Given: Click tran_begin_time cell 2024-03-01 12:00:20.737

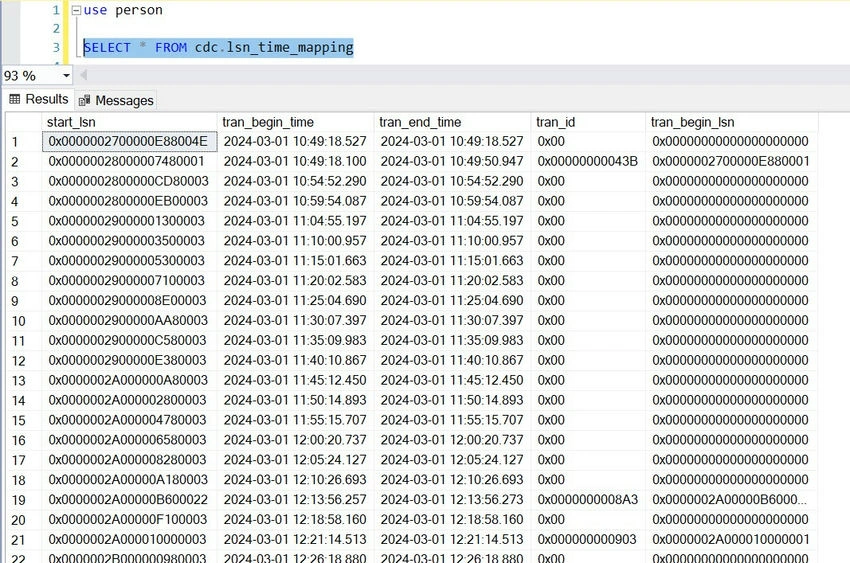Looking at the screenshot, I should pyautogui.click(x=295, y=440).
